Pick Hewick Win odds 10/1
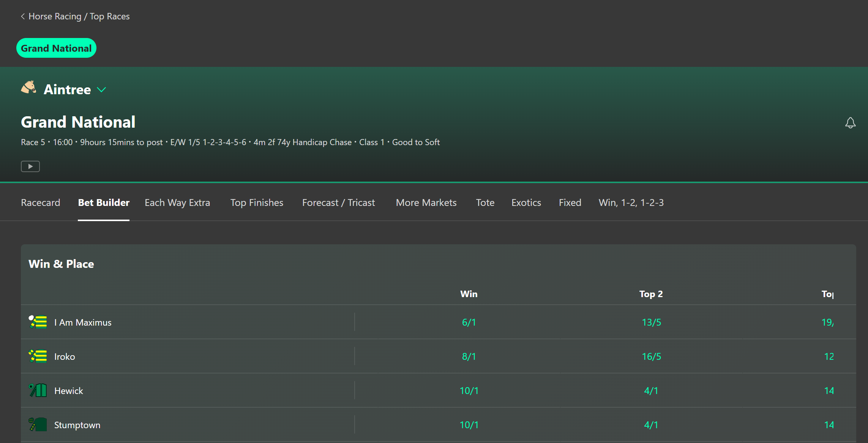 [469, 391]
